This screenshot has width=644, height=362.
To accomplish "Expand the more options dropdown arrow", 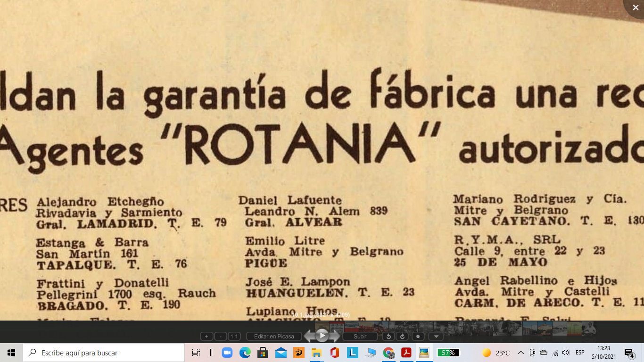I will click(x=436, y=337).
